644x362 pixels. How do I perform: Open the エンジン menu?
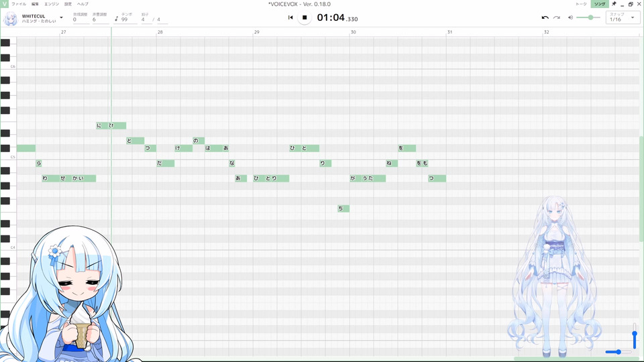[x=52, y=4]
